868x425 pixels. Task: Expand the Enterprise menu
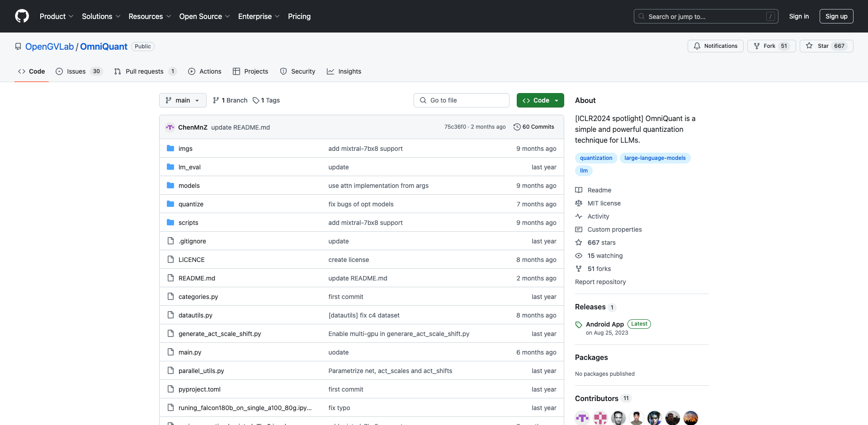point(259,16)
